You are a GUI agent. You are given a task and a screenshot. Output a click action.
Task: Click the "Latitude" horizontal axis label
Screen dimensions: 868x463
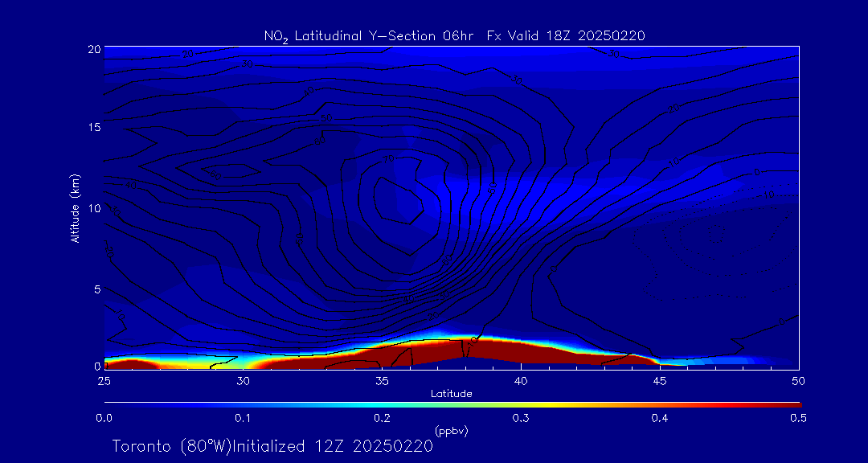tap(452, 394)
